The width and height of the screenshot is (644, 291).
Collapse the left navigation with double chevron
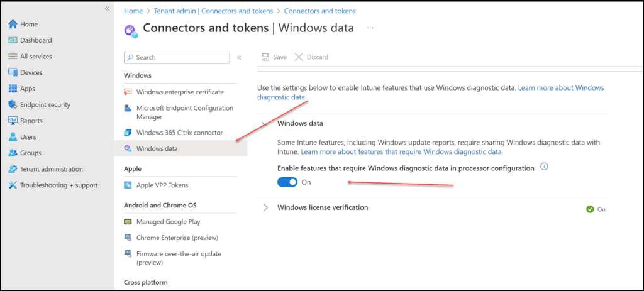pos(107,9)
